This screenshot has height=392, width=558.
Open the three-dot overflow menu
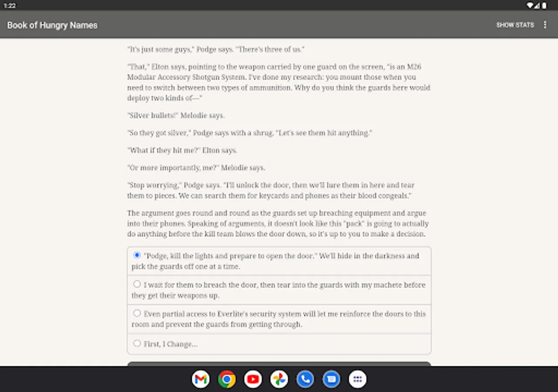(x=545, y=25)
